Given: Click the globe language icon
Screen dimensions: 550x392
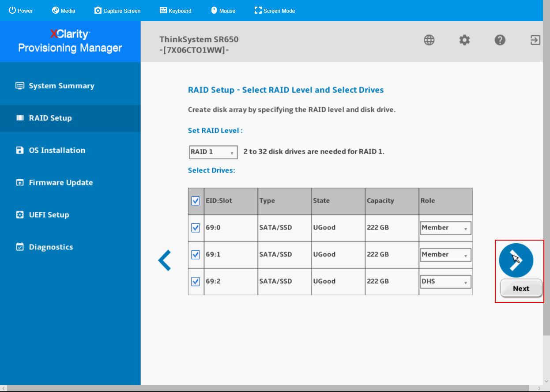Looking at the screenshot, I should (429, 40).
